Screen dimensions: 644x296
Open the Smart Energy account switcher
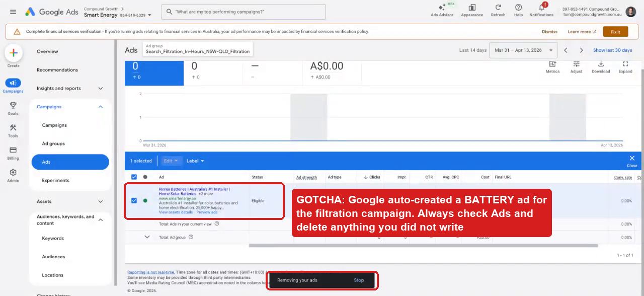(118, 15)
